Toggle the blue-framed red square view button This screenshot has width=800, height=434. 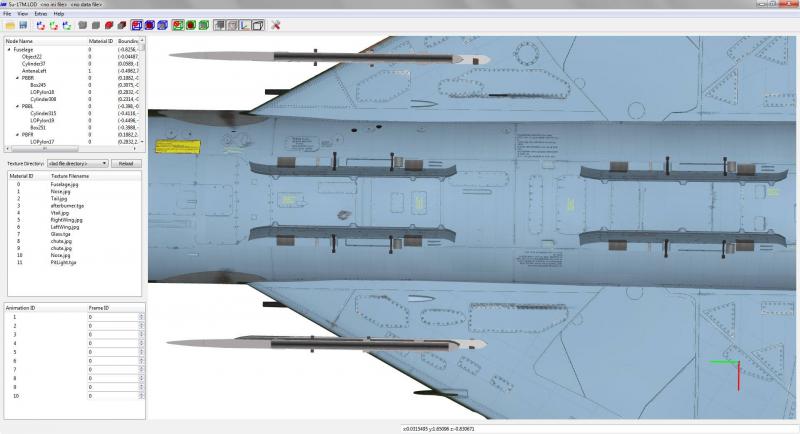[137, 25]
